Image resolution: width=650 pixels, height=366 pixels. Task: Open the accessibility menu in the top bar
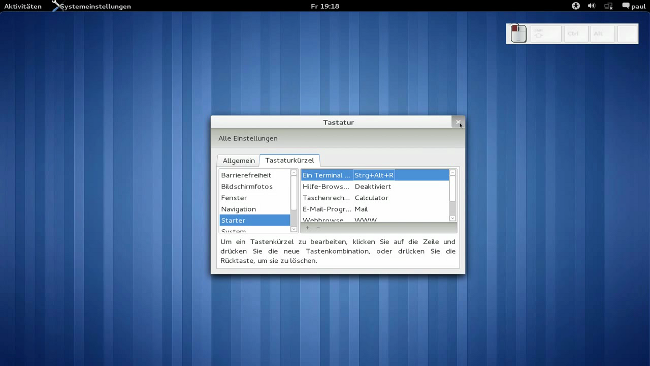(576, 6)
